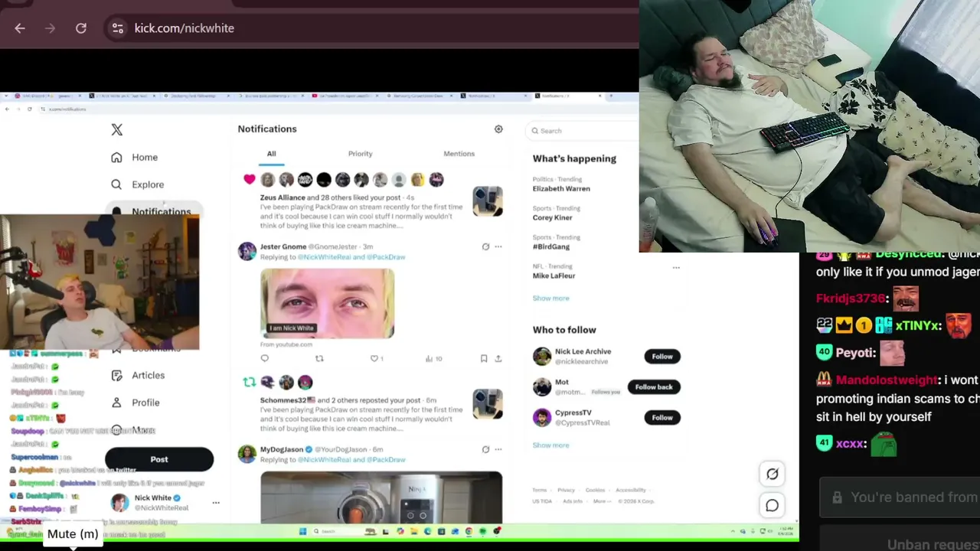Go back with the Kick browser back arrow

20,28
